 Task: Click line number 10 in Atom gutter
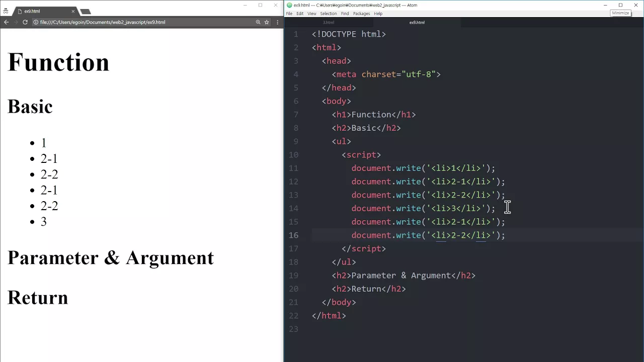tap(293, 155)
